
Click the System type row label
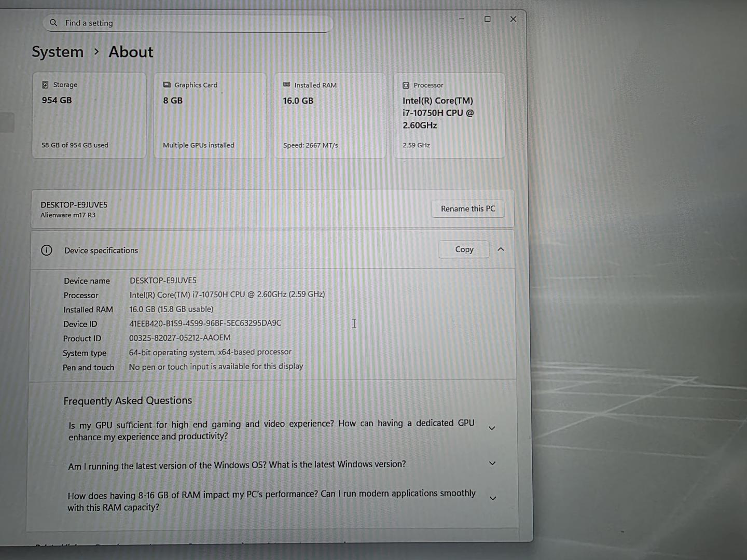(x=85, y=353)
